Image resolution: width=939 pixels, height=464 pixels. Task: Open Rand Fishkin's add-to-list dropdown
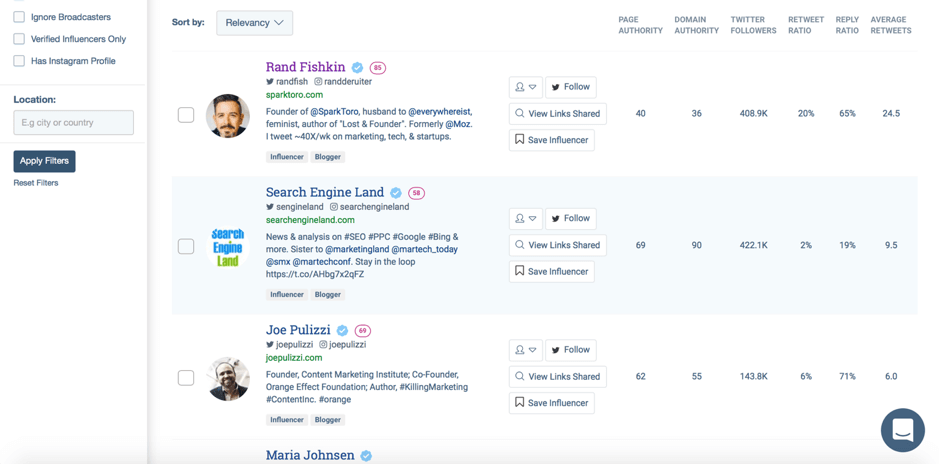click(526, 87)
